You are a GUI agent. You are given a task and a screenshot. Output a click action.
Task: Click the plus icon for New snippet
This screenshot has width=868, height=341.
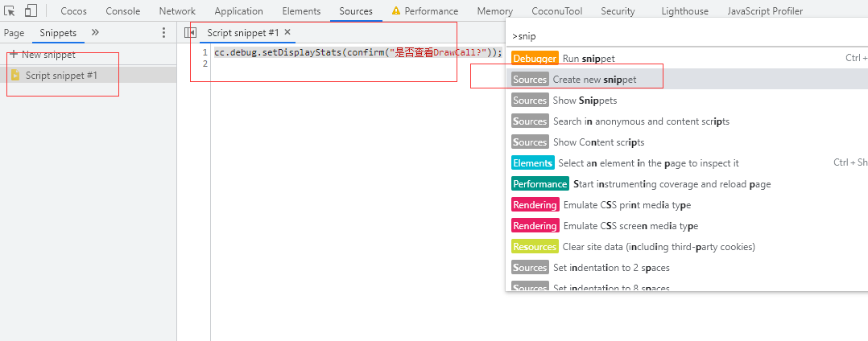click(x=14, y=54)
